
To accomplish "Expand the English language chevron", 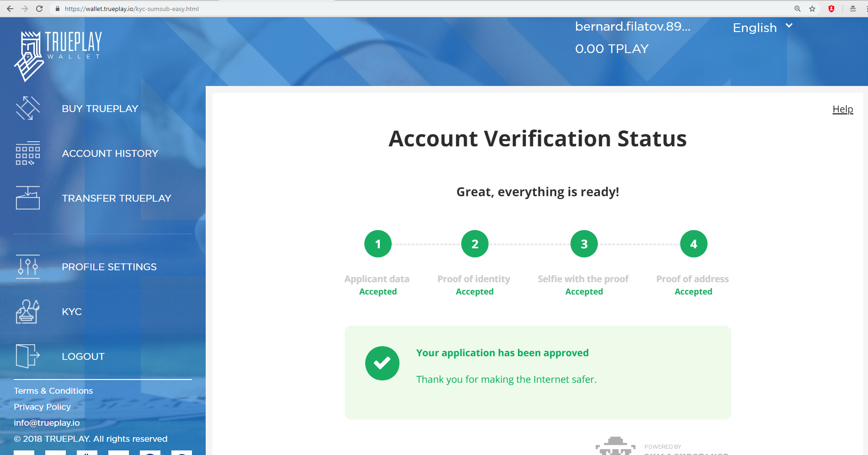I will (789, 26).
